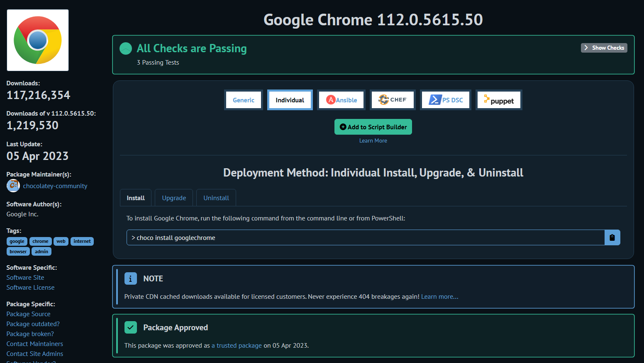
Task: Switch to the Generic deployment method
Action: coord(243,99)
